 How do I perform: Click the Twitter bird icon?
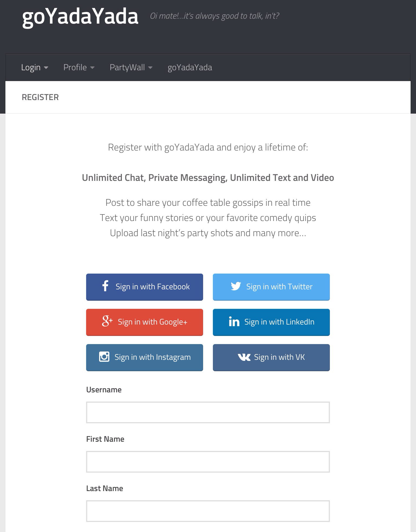coord(236,286)
